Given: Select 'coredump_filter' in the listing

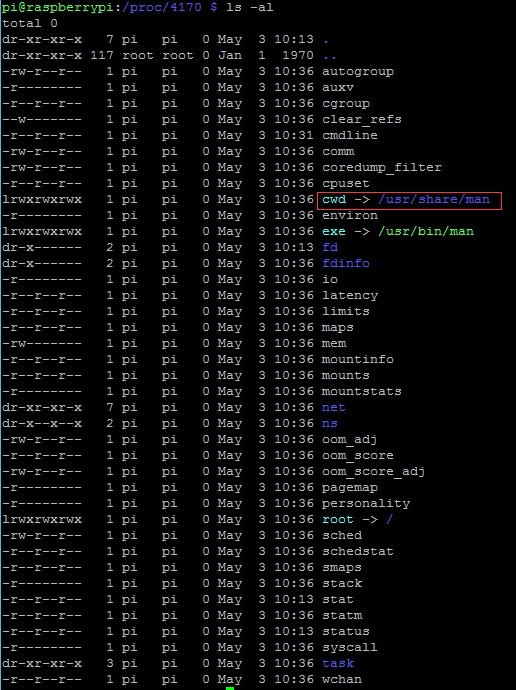Looking at the screenshot, I should [382, 168].
